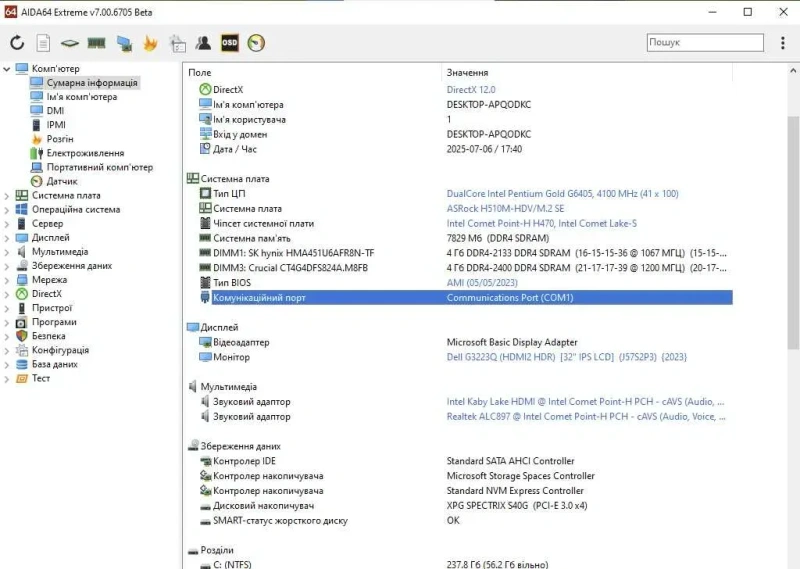Click the scrollbar up arrow
The image size is (800, 569).
click(x=793, y=71)
